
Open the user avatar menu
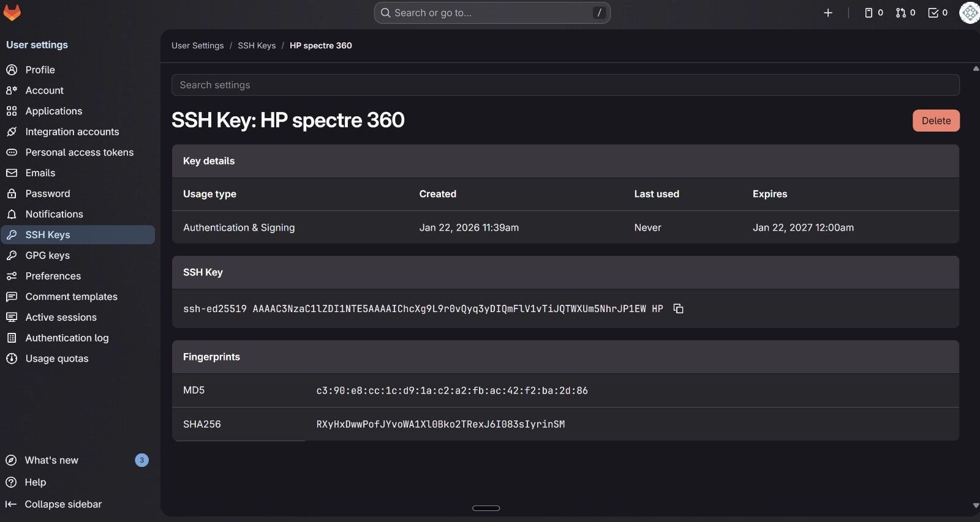(970, 13)
